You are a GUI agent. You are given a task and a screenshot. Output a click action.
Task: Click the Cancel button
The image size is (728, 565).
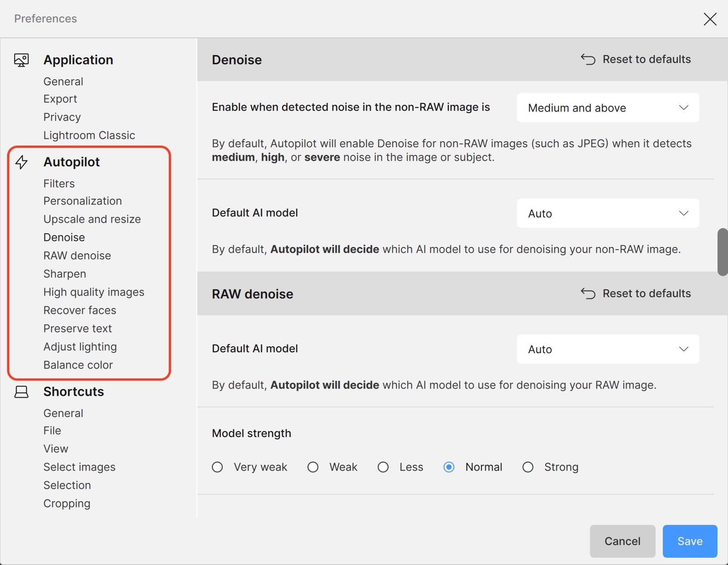tap(622, 541)
